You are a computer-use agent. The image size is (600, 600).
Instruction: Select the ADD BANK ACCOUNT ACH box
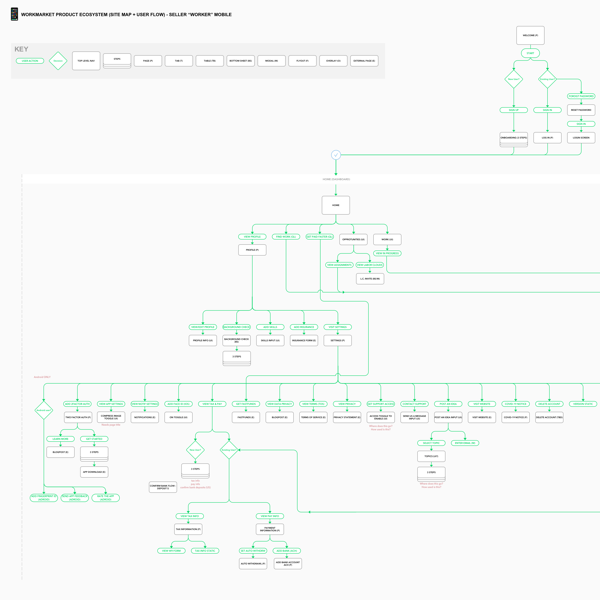coord(288,564)
